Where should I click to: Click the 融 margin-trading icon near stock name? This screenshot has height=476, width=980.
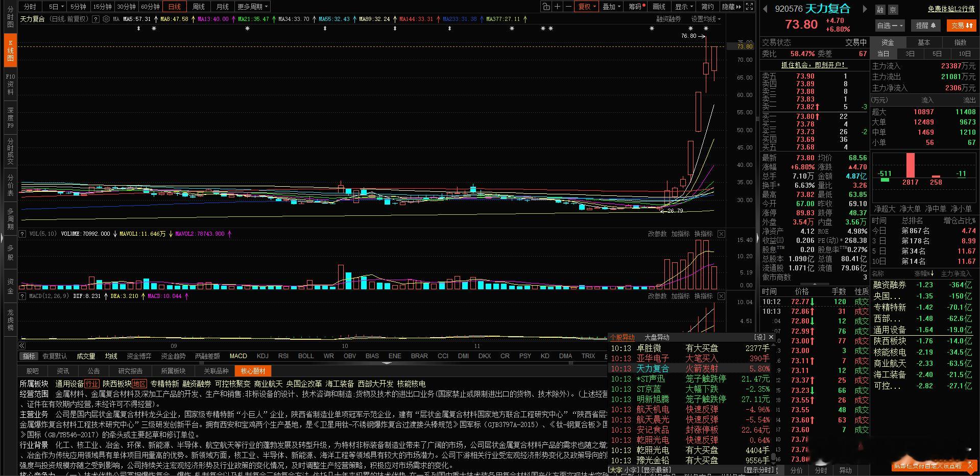881,9
